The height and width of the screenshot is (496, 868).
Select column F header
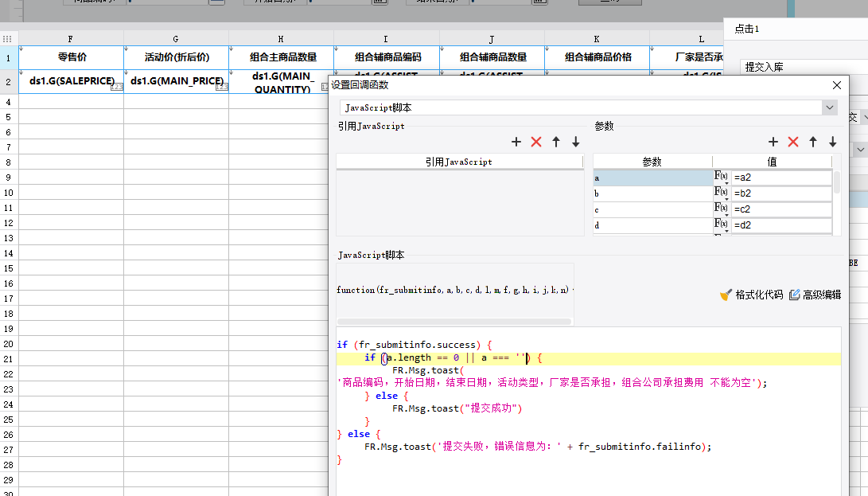click(x=71, y=39)
